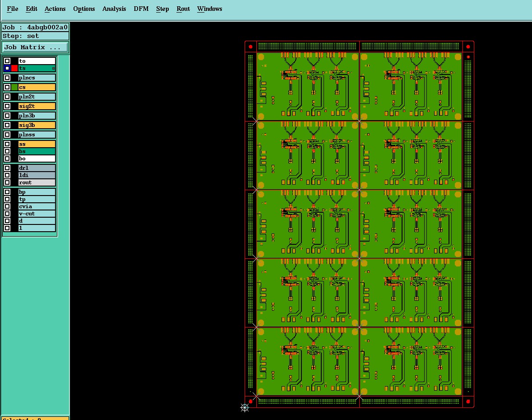Click the small grid icon in the ts row

pos(53,69)
